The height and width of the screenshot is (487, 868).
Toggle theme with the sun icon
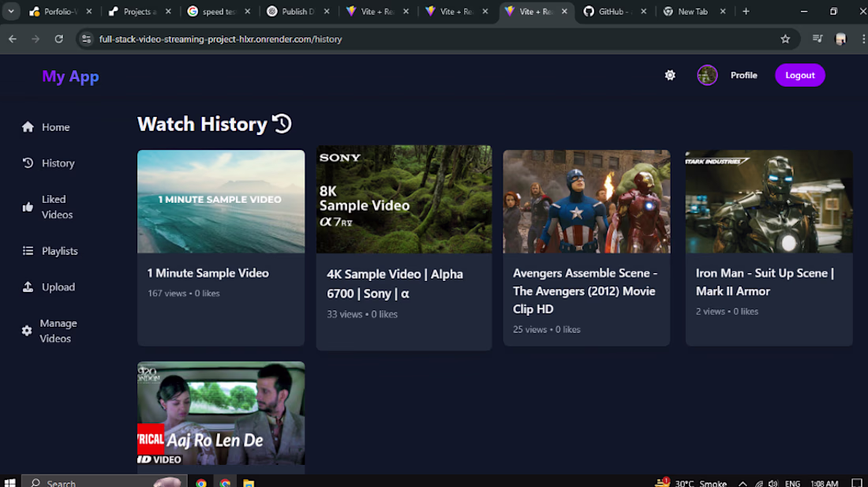point(670,75)
